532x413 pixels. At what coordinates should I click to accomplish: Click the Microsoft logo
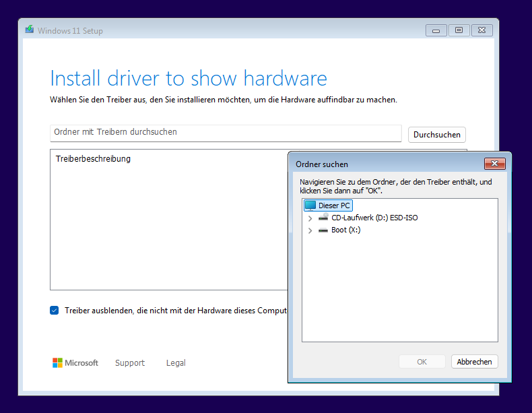[x=75, y=362]
